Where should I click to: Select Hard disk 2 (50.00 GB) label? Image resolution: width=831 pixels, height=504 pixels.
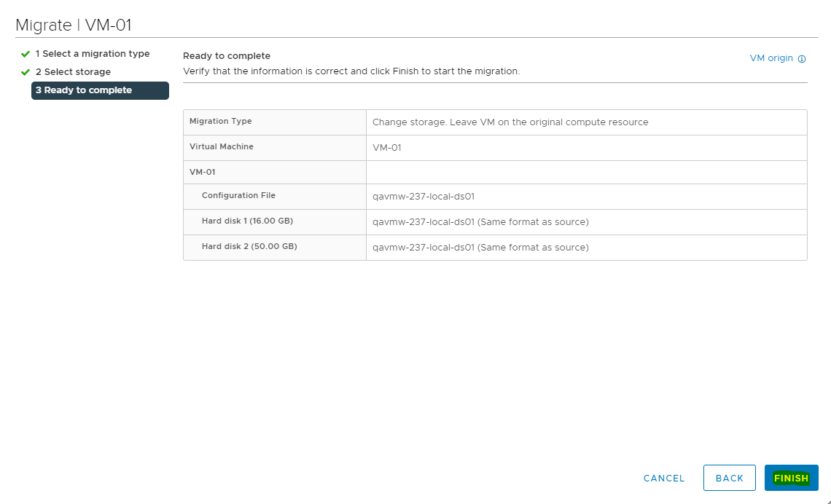click(x=249, y=246)
